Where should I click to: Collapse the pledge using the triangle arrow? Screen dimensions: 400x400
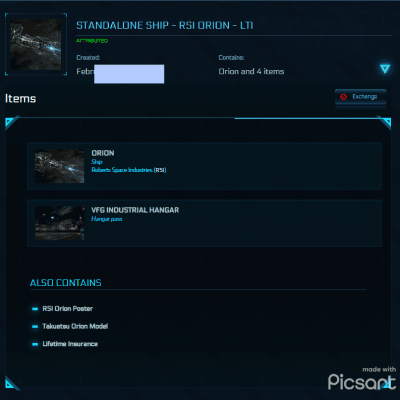[385, 69]
